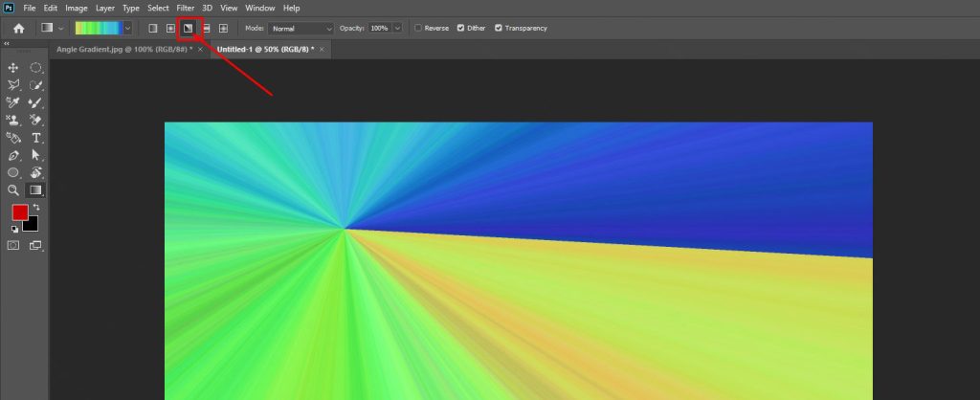This screenshot has height=400, width=980.
Task: Select the Horizontal Type tool
Action: (36, 138)
